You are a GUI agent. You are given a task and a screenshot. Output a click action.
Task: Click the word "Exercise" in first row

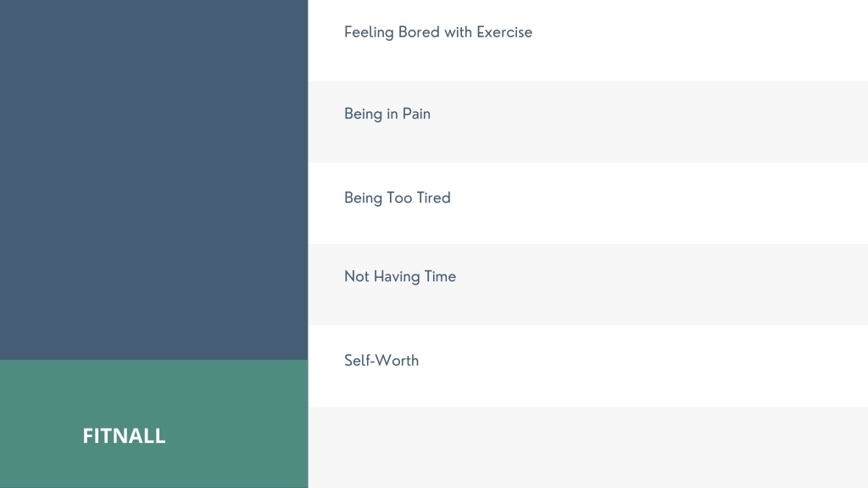coord(504,32)
